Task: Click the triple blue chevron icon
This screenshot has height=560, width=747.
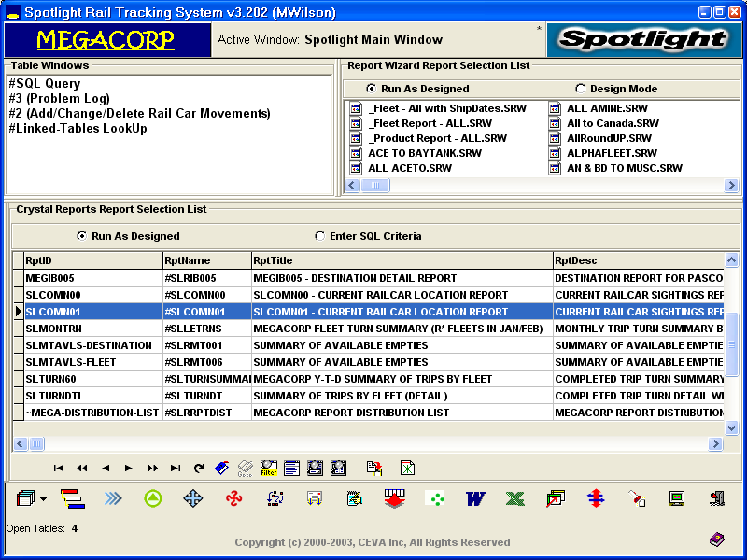Action: tap(113, 498)
